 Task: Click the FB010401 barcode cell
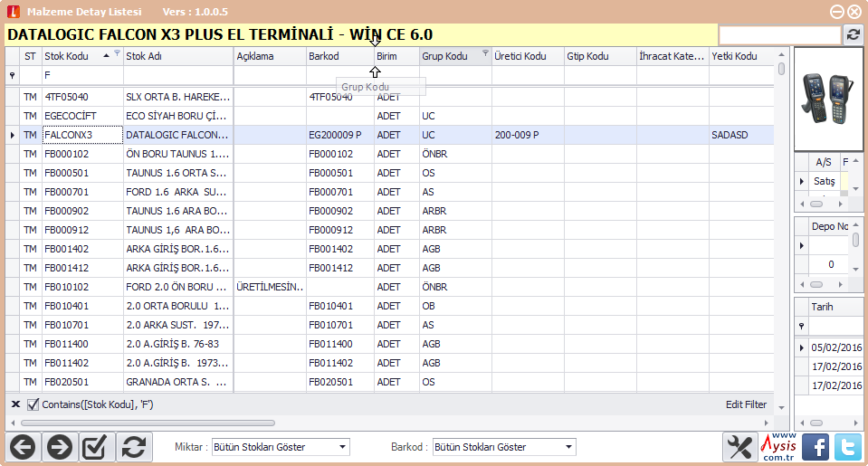[340, 306]
